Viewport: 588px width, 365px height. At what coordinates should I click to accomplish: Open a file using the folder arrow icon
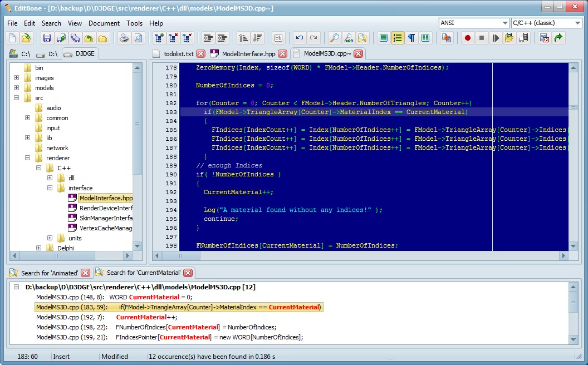[26, 38]
